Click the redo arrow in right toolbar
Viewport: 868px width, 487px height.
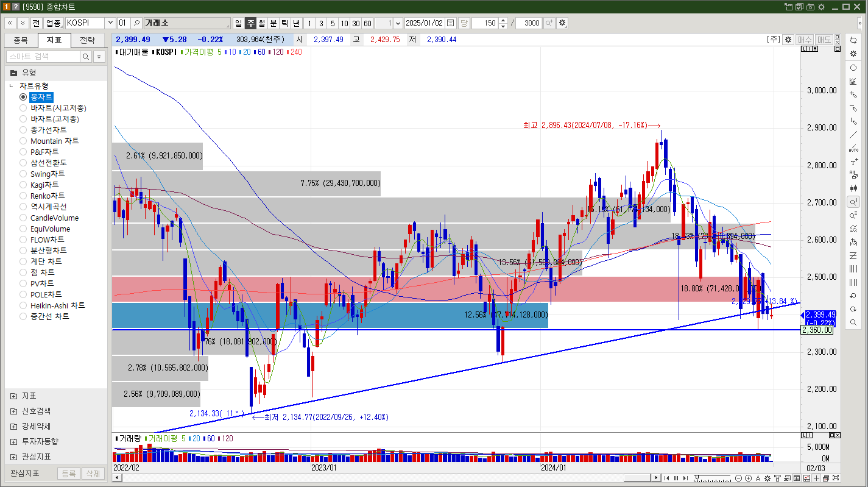(853, 309)
